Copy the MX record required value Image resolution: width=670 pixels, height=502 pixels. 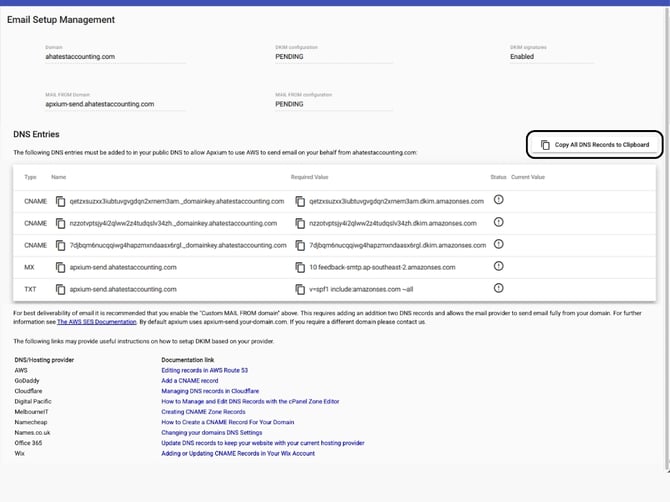(x=301, y=267)
